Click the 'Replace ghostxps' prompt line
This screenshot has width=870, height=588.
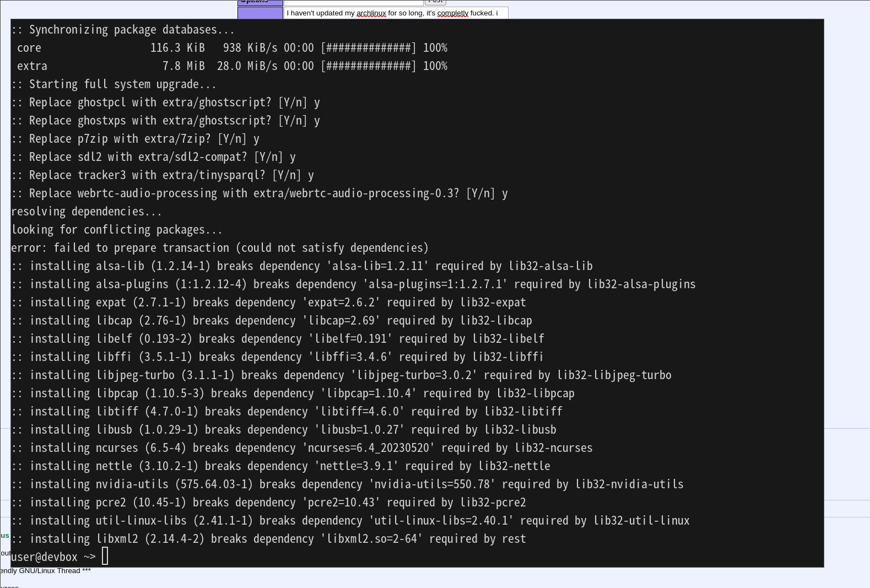[165, 121]
